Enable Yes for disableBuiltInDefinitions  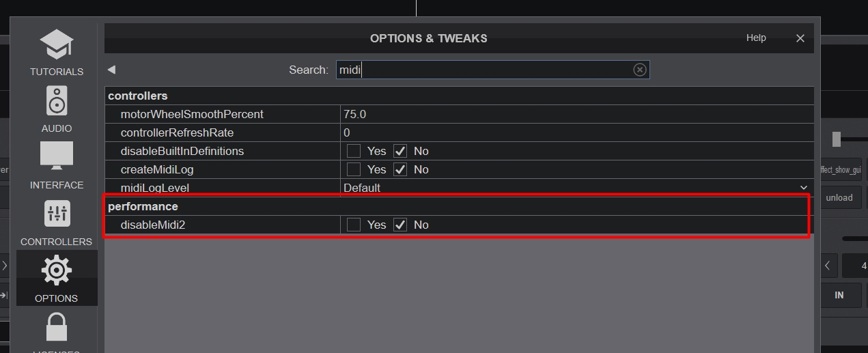pyautogui.click(x=354, y=151)
